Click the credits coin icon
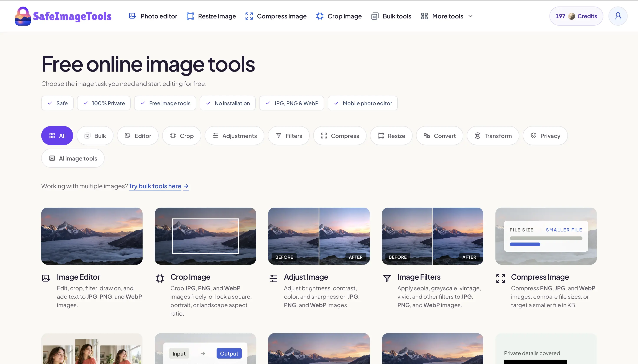This screenshot has width=638, height=364. point(571,16)
